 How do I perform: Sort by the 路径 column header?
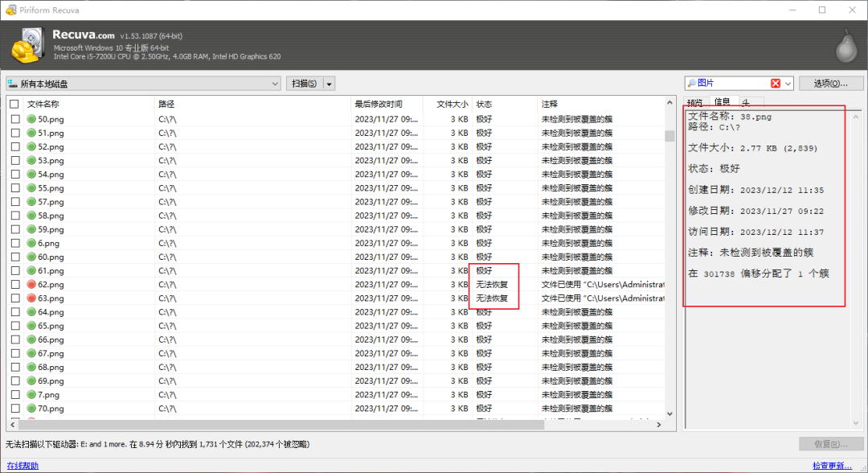tap(166, 104)
